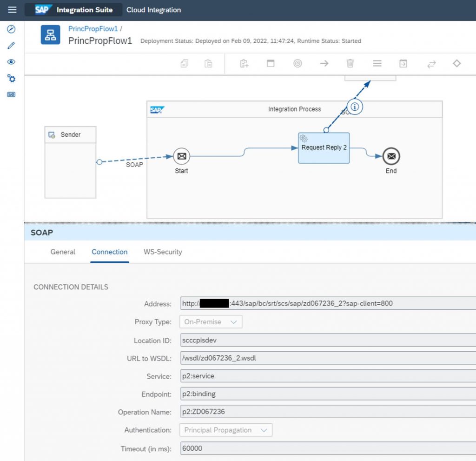
Task: Click the Copy toolbar icon
Action: (x=185, y=64)
